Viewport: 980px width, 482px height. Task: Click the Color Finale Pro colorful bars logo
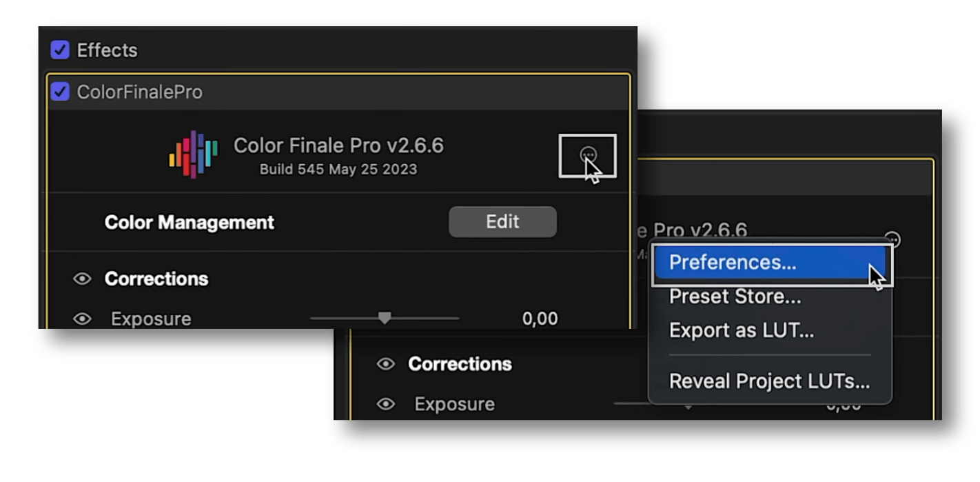pyautogui.click(x=194, y=155)
